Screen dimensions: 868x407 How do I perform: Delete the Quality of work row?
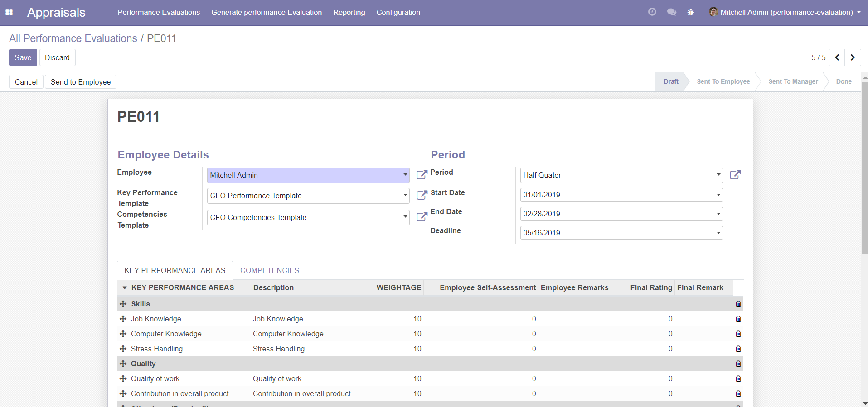[738, 378]
